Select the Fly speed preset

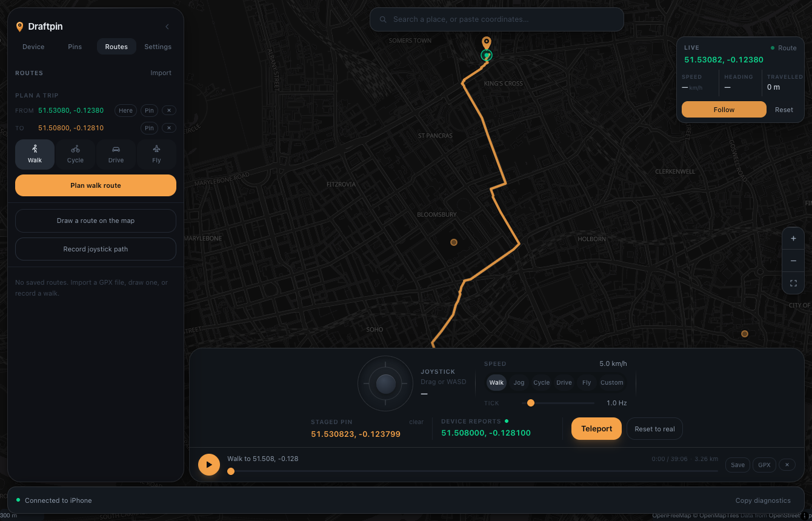pyautogui.click(x=587, y=382)
